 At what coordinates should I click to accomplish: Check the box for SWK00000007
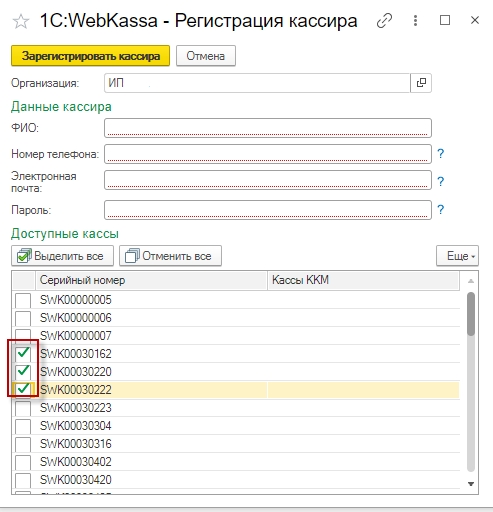click(23, 336)
